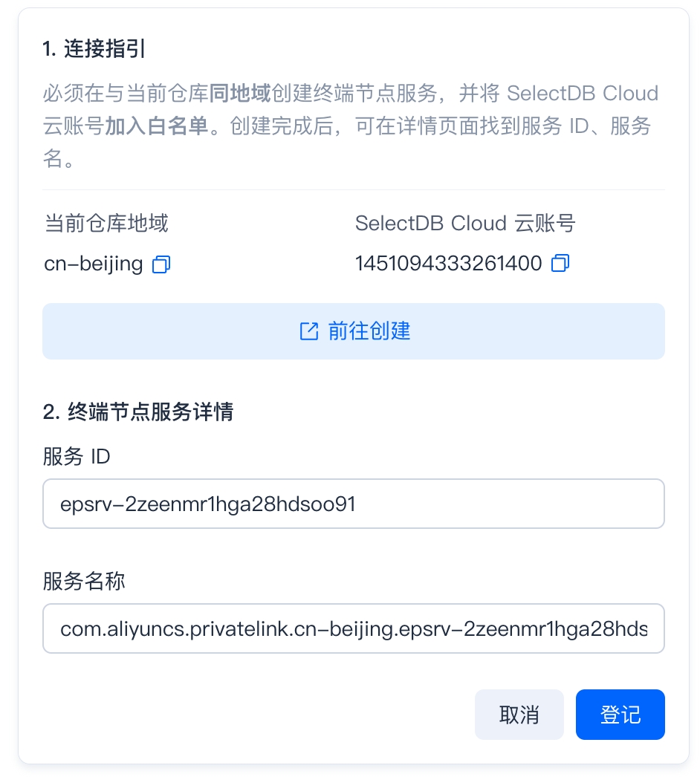The image size is (700, 777).
Task: Focus the 服务 ID input field
Action: point(354,504)
